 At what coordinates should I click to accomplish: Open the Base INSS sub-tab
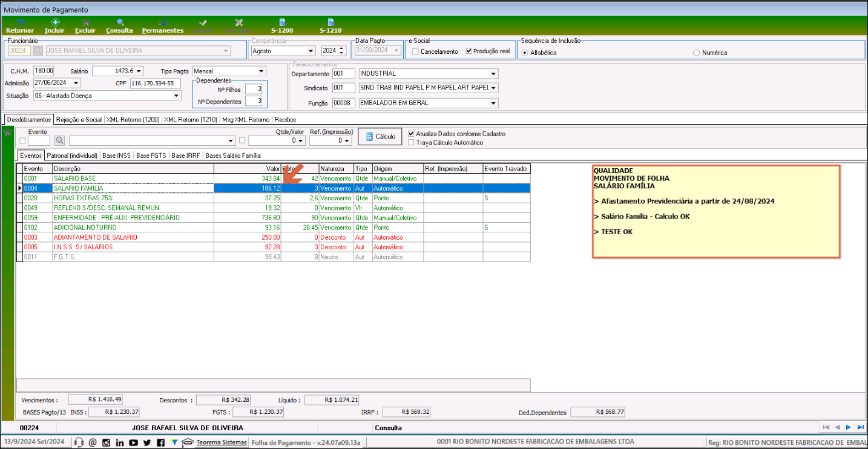(x=116, y=156)
